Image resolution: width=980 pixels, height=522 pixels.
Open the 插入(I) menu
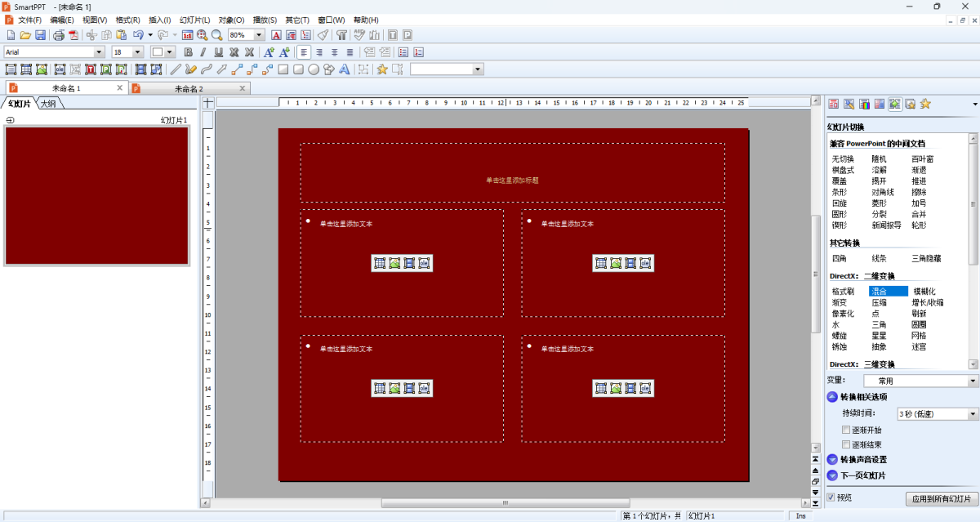tap(160, 20)
